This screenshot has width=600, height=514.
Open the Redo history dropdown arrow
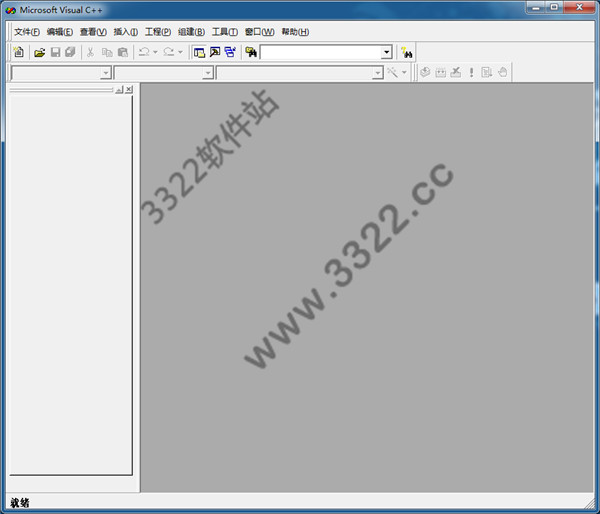(180, 52)
